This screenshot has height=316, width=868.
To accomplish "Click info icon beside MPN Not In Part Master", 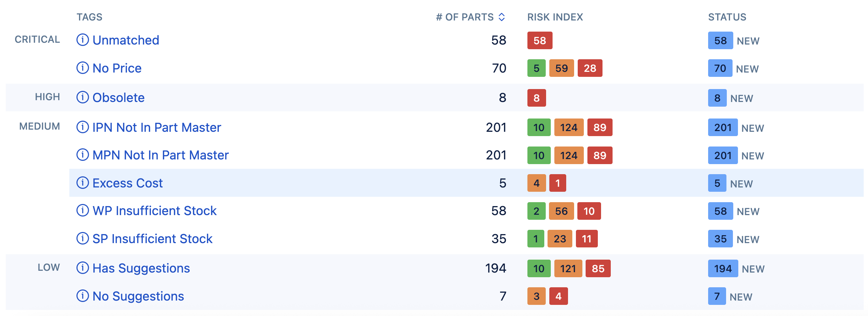I will click(x=83, y=155).
